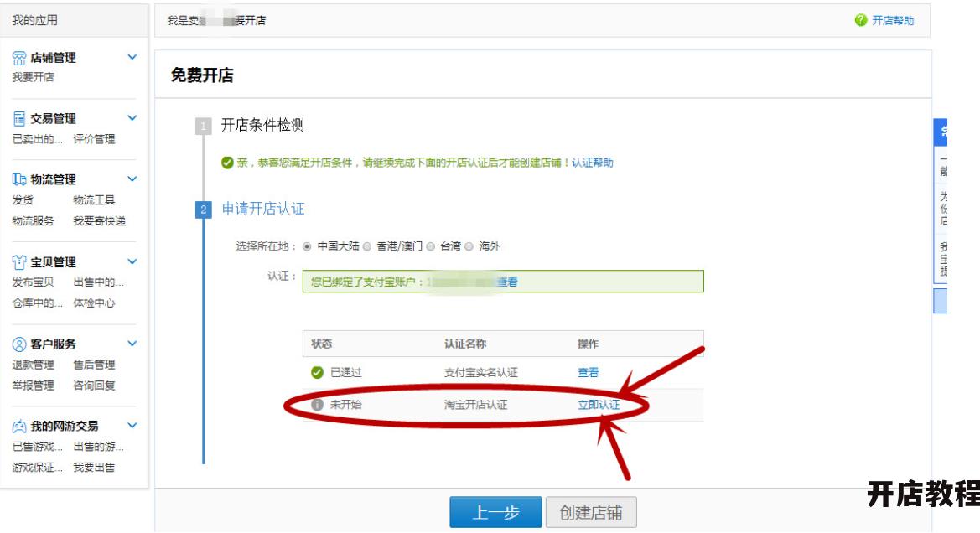The height and width of the screenshot is (533, 980).
Task: Open 我要出售 in the sidebar
Action: coord(95,468)
